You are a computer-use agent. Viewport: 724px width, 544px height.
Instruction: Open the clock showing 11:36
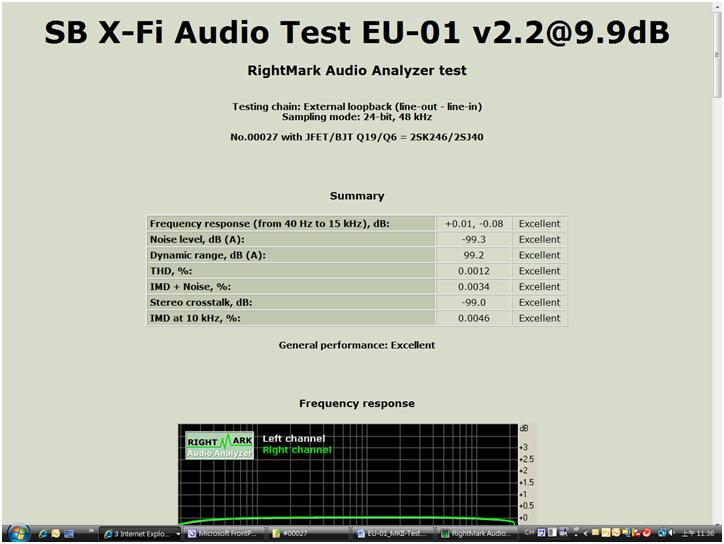click(699, 533)
